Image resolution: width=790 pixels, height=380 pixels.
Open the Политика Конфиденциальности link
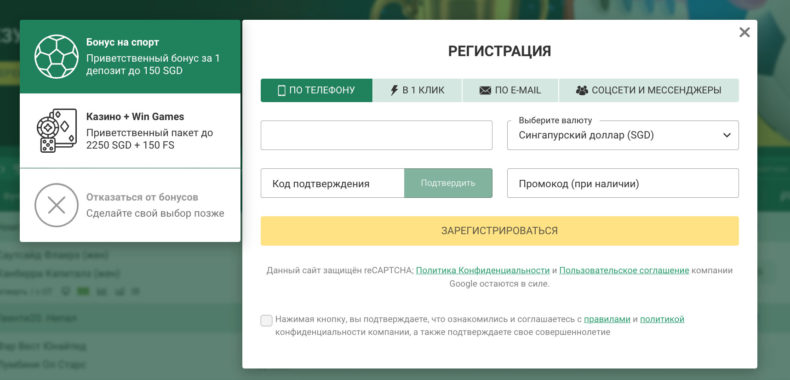click(x=483, y=270)
